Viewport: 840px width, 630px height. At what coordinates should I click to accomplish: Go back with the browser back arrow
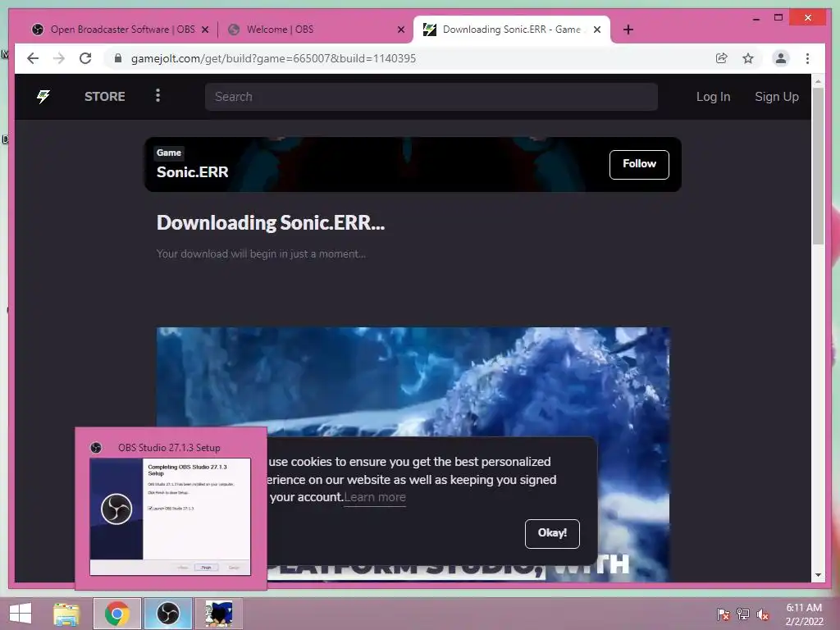pos(33,58)
